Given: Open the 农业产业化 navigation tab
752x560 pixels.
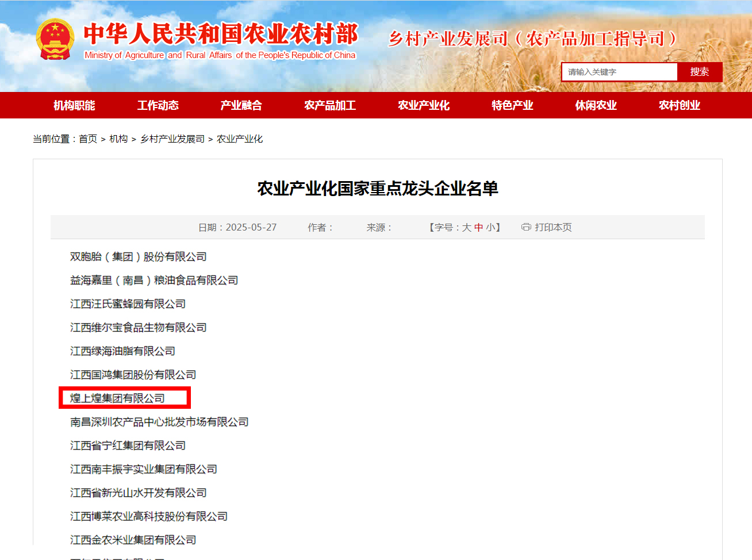Looking at the screenshot, I should click(x=424, y=105).
